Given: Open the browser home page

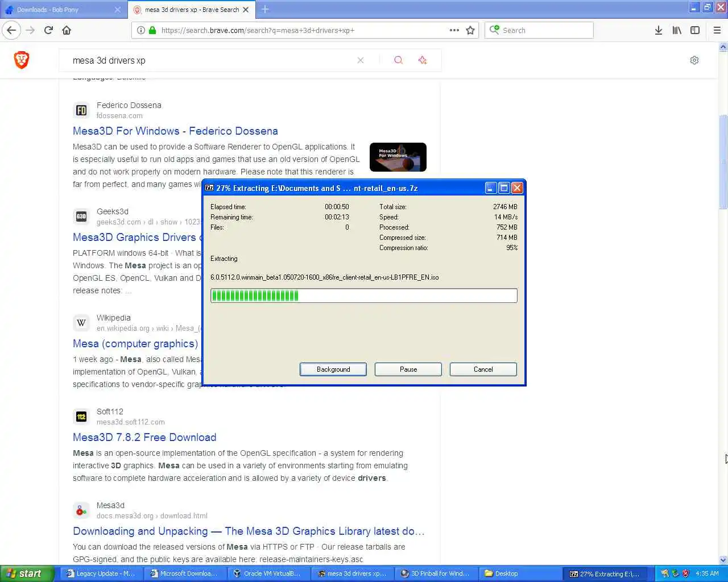Looking at the screenshot, I should pos(67,30).
